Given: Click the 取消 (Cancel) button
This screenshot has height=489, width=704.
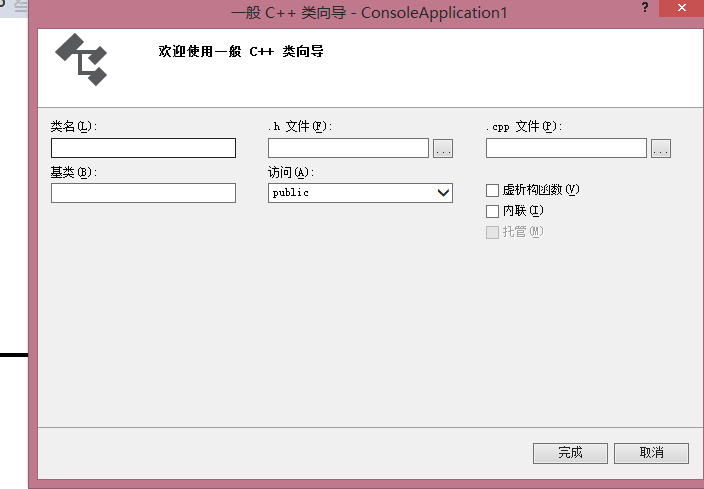Looking at the screenshot, I should [651, 453].
